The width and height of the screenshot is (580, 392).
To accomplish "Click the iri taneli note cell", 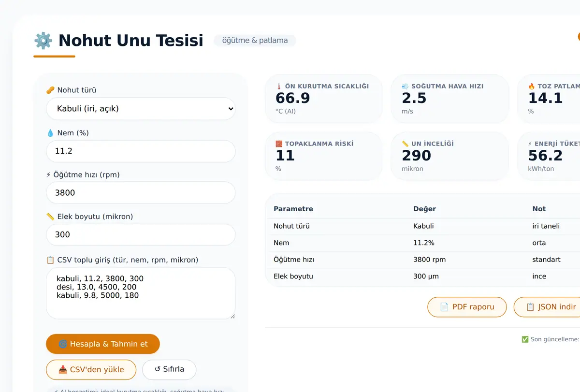I will [x=546, y=226].
